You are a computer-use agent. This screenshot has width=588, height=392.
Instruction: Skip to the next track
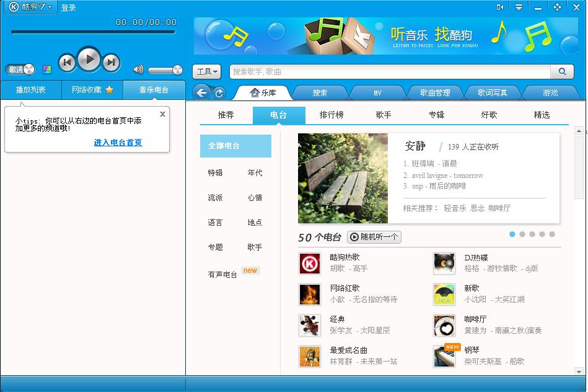pos(111,62)
